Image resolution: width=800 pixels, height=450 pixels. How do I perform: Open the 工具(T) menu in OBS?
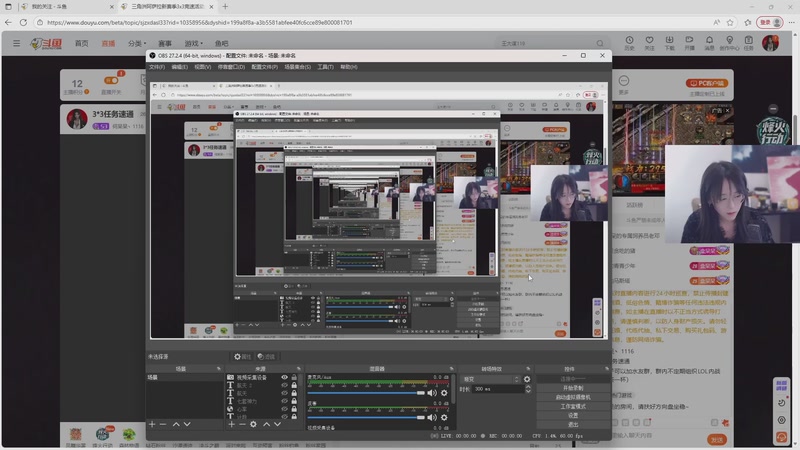tap(325, 67)
